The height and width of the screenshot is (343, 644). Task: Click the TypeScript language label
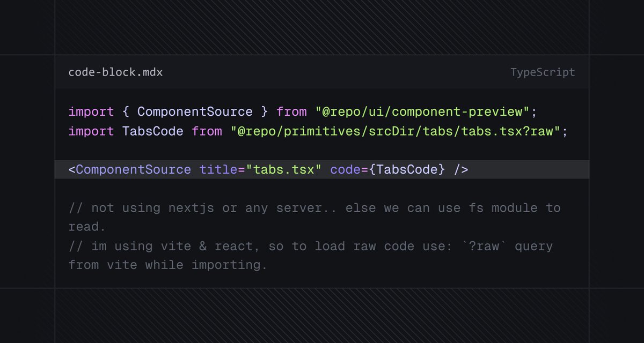[x=543, y=72]
